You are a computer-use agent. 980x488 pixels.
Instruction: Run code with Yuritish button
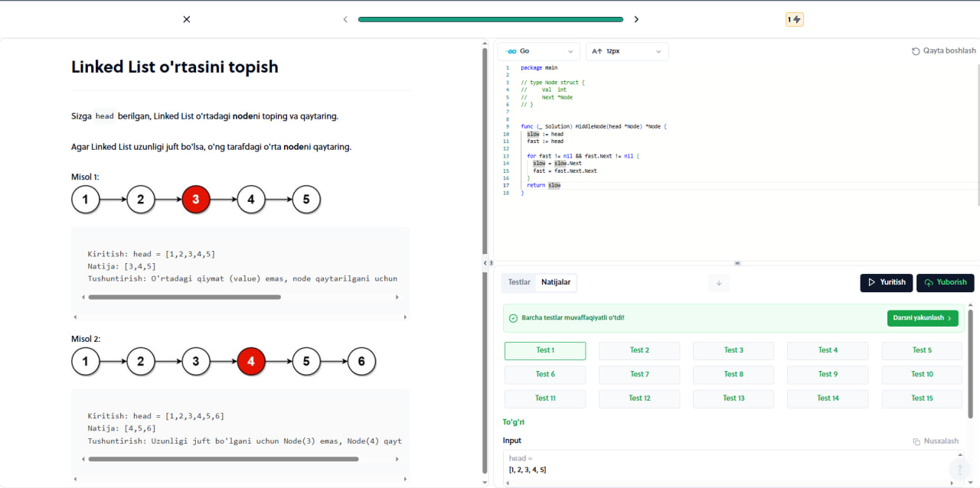(887, 282)
